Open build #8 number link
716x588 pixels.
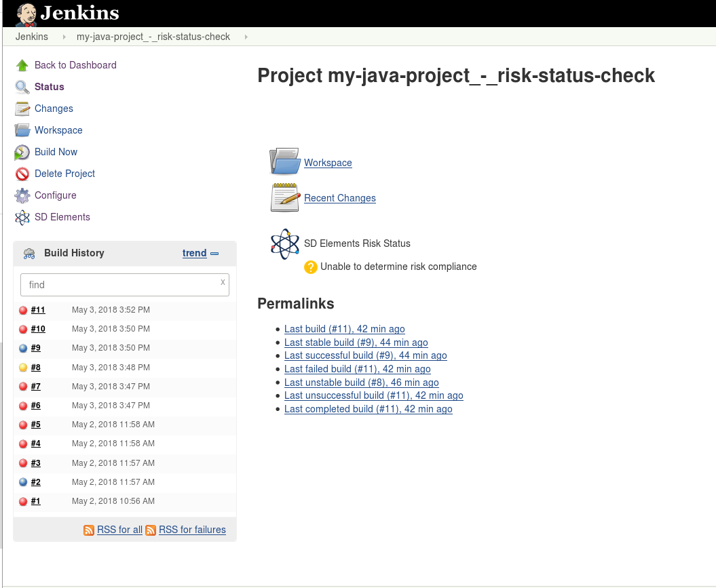click(x=35, y=367)
